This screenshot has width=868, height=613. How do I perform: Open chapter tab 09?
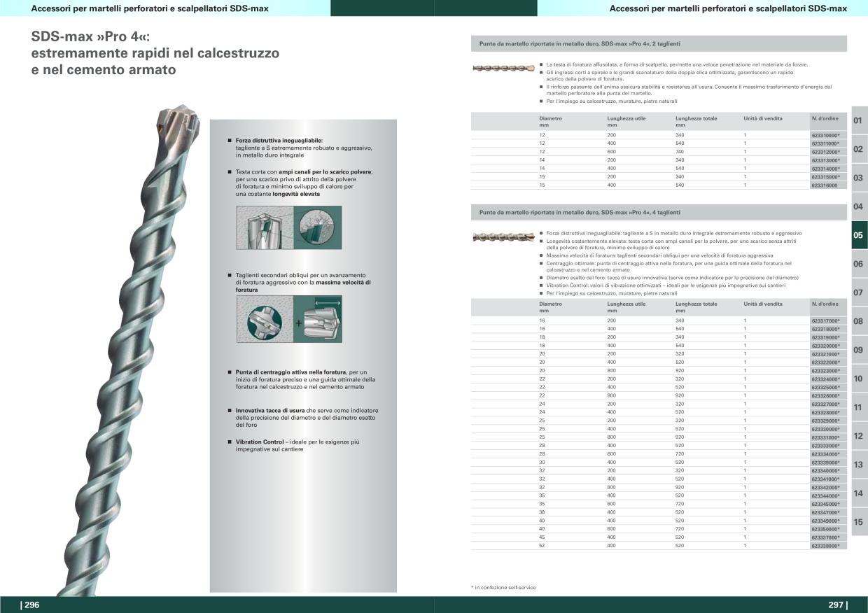859,350
